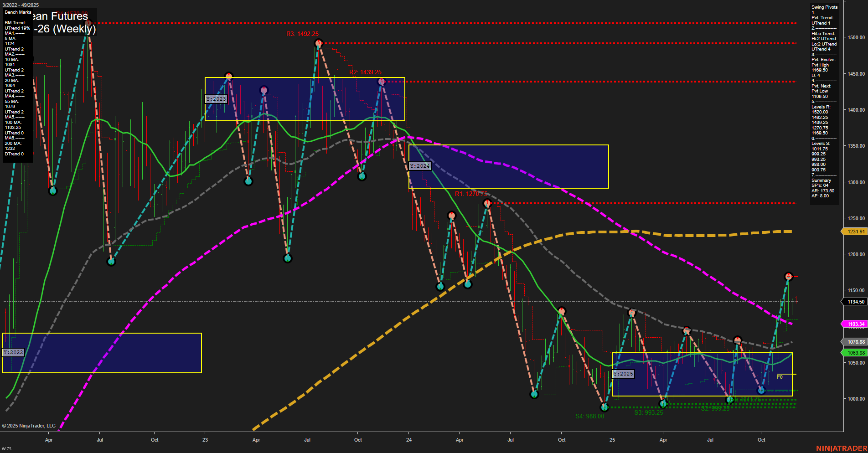Click the 2025 NinjaTrader LLC copyright text
This screenshot has width=868, height=453.
pyautogui.click(x=28, y=426)
